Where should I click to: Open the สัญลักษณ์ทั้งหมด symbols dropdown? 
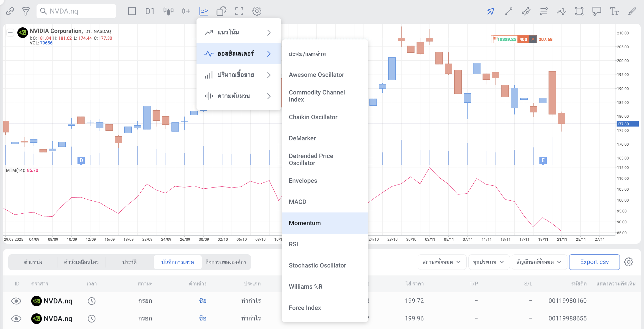point(539,262)
